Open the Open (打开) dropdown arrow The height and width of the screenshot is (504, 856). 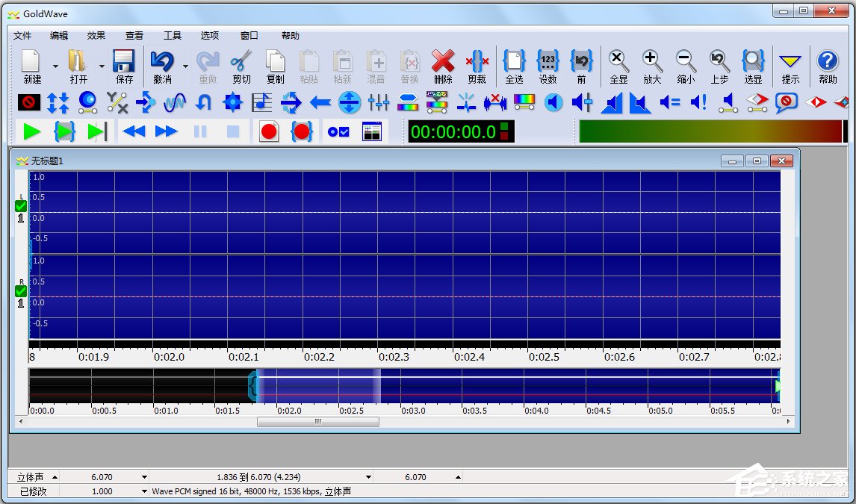pyautogui.click(x=102, y=66)
